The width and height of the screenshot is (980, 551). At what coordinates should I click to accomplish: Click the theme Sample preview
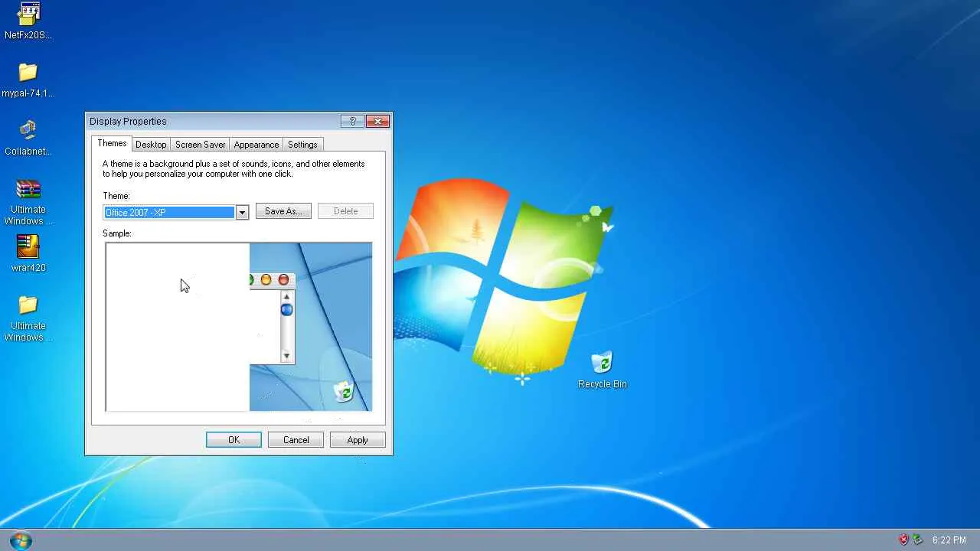pos(238,327)
